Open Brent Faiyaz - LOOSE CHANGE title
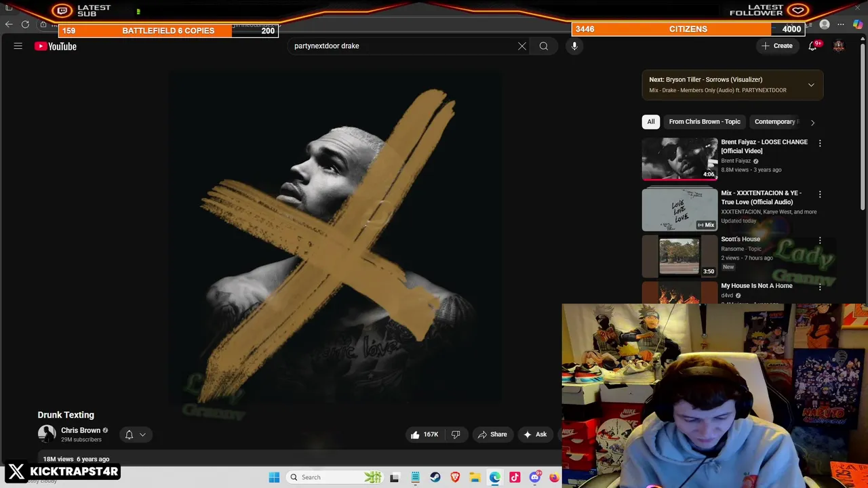The height and width of the screenshot is (488, 868). point(764,146)
